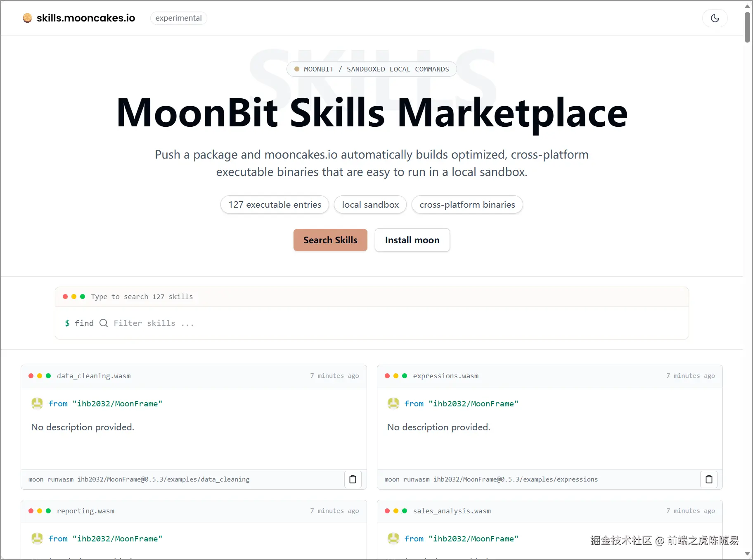
Task: Open the ihb2032/MoonFrame link in sales_analysis card
Action: [x=474, y=539]
